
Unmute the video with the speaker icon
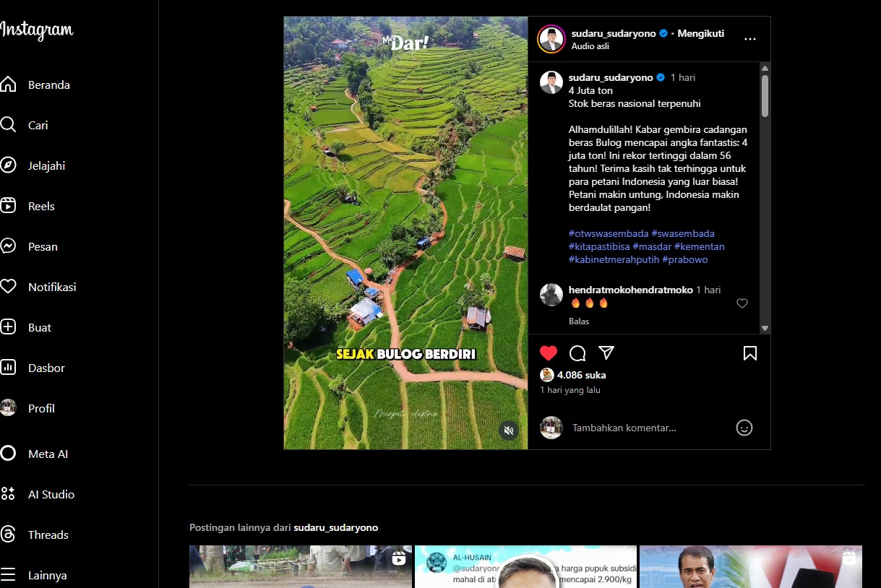pyautogui.click(x=509, y=431)
